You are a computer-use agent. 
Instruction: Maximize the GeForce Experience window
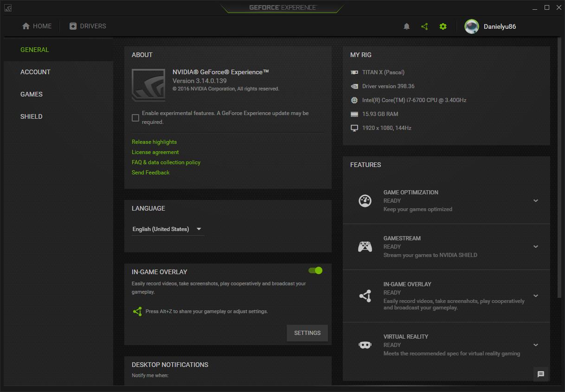coord(547,8)
